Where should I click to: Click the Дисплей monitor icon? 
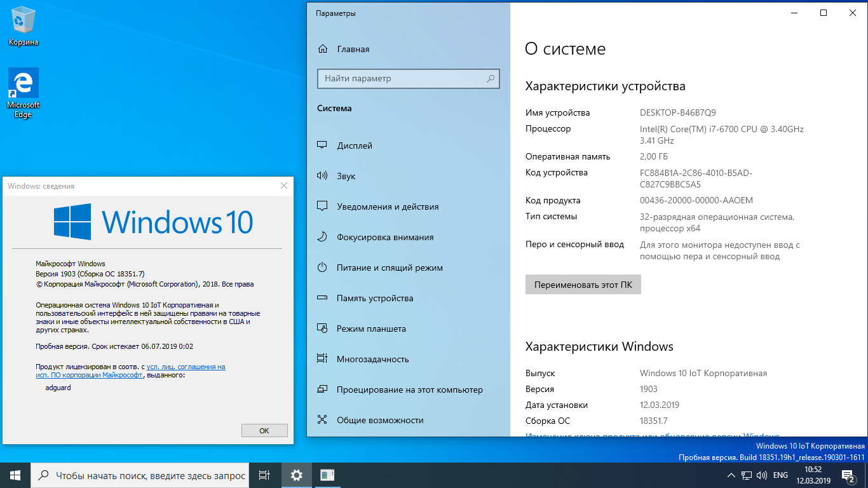coord(322,146)
